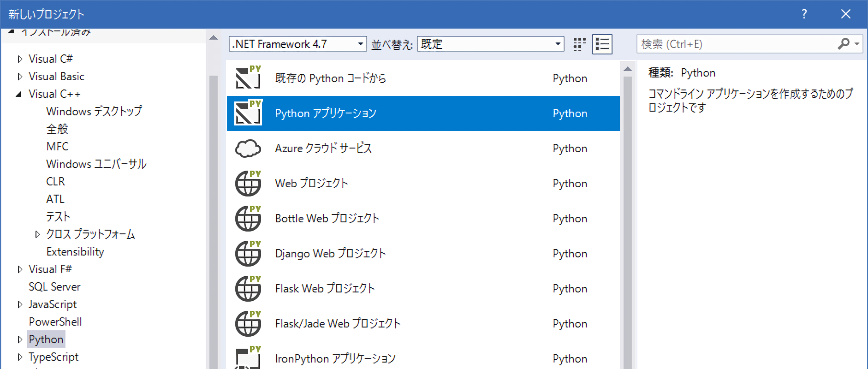Click the template list scroll-up arrow

(627, 69)
